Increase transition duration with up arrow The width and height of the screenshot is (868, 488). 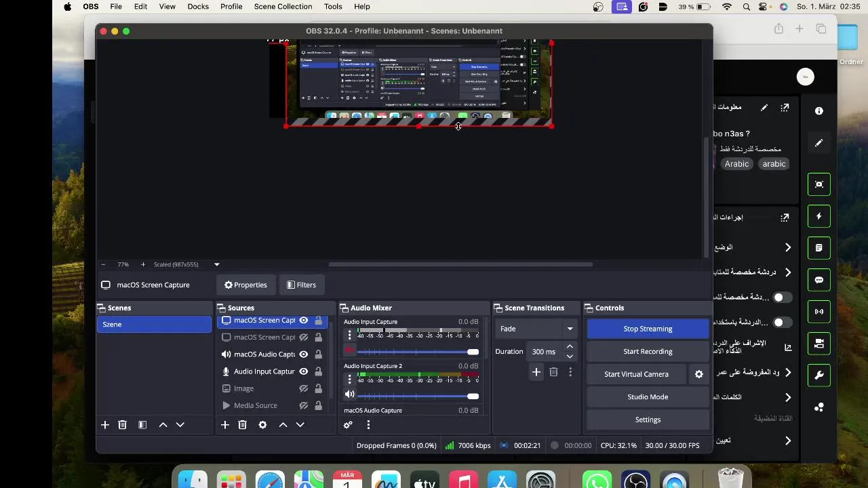click(x=570, y=347)
